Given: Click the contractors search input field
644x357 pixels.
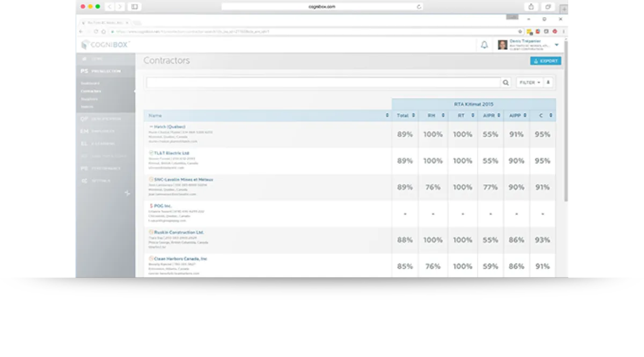Looking at the screenshot, I should tap(324, 83).
